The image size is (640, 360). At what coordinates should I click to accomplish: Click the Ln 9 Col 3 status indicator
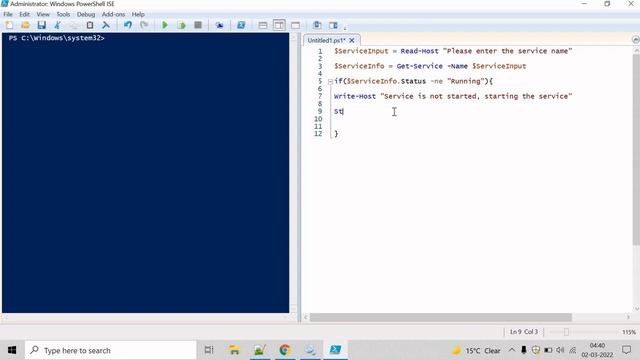tap(524, 332)
